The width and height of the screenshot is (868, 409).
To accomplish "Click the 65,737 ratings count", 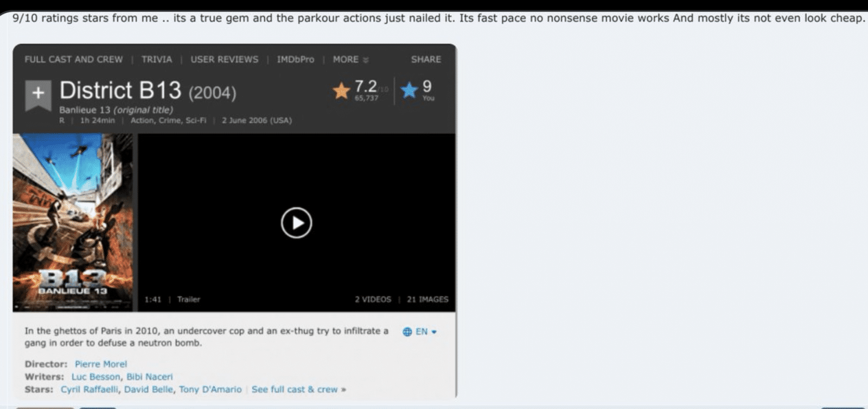I will (366, 98).
